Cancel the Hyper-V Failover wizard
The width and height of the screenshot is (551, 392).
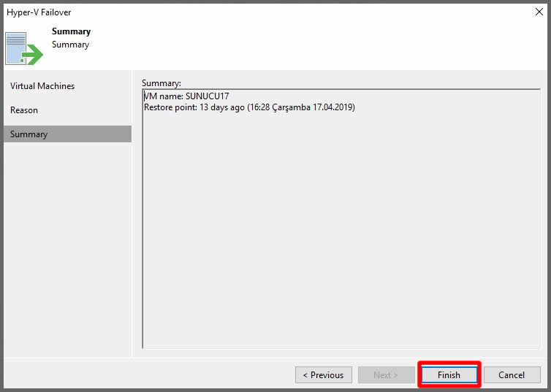(x=512, y=375)
